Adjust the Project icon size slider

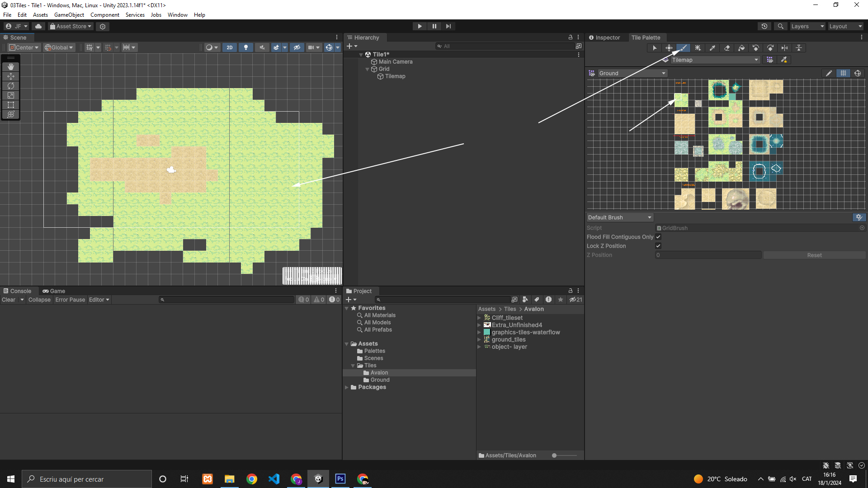coord(555,455)
